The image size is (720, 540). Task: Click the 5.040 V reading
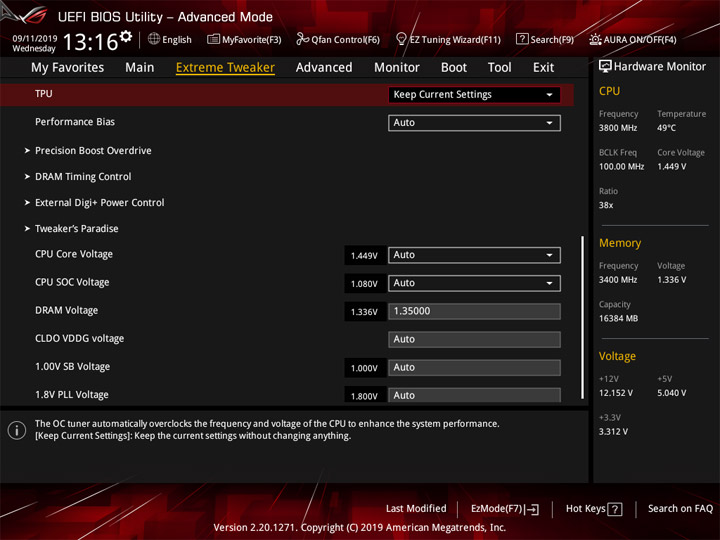click(x=671, y=393)
